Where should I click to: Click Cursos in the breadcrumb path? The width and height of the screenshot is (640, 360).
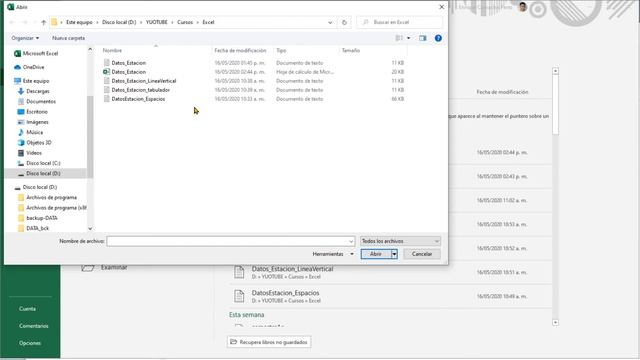pos(185,22)
